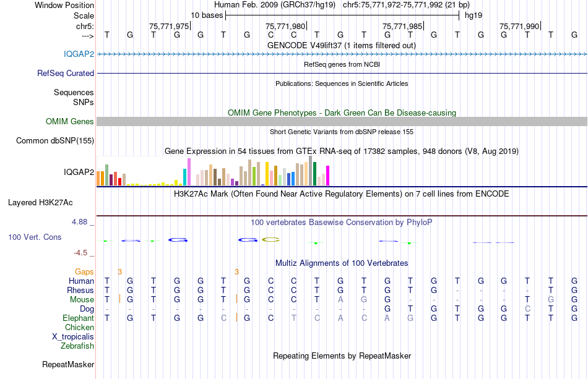The height and width of the screenshot is (379, 588).
Task: Open the Layered H3K27Ac track label
Action: (x=40, y=203)
